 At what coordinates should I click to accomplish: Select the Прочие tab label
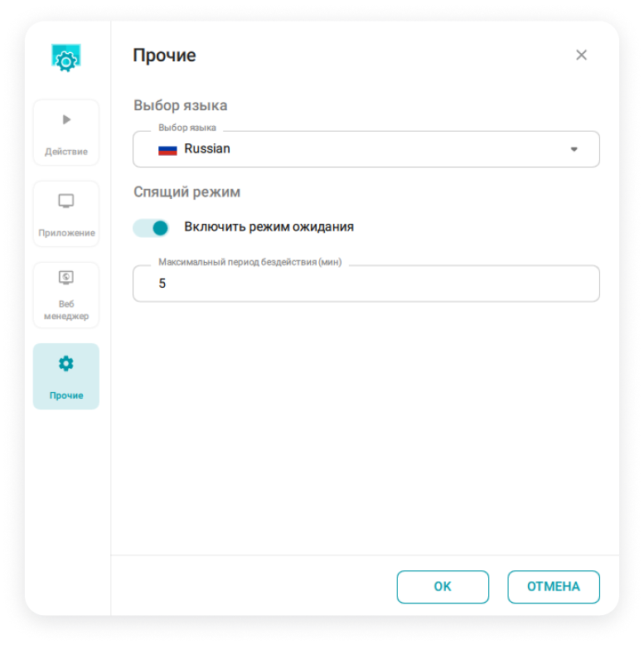[66, 395]
